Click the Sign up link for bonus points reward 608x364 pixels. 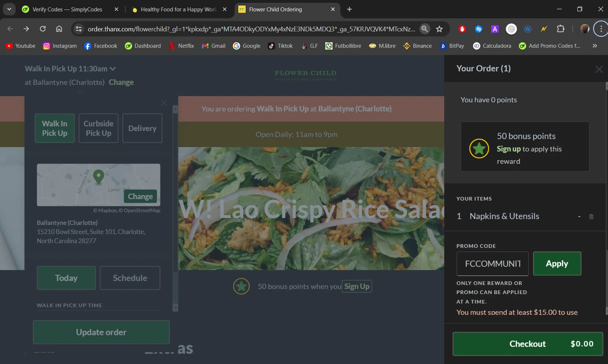tap(509, 149)
